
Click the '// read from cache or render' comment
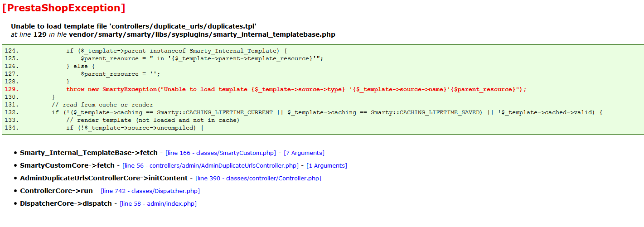pyautogui.click(x=102, y=105)
